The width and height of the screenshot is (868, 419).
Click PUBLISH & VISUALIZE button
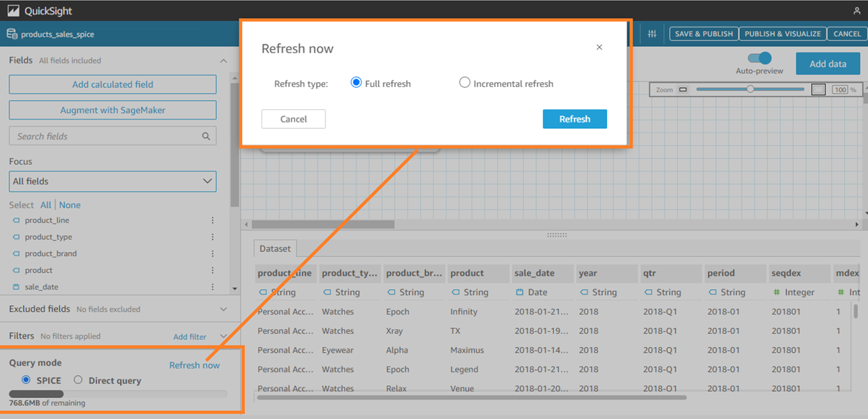coord(782,34)
